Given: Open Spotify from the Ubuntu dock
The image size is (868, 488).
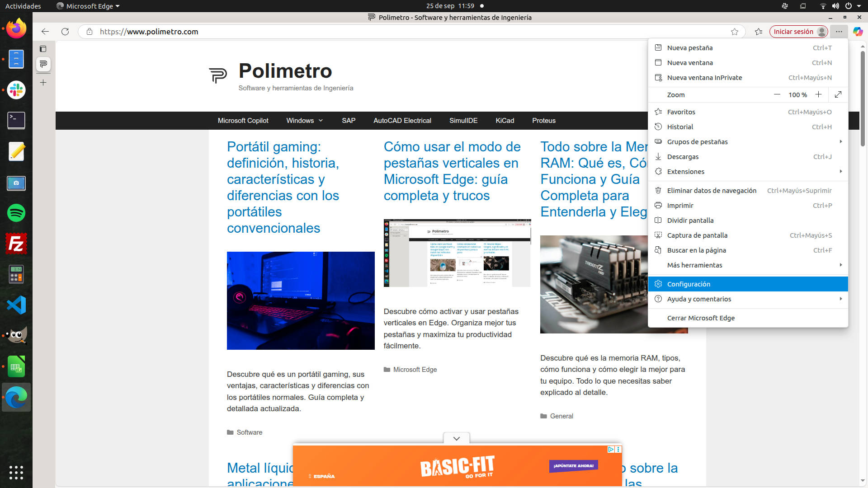Looking at the screenshot, I should pos(16,213).
